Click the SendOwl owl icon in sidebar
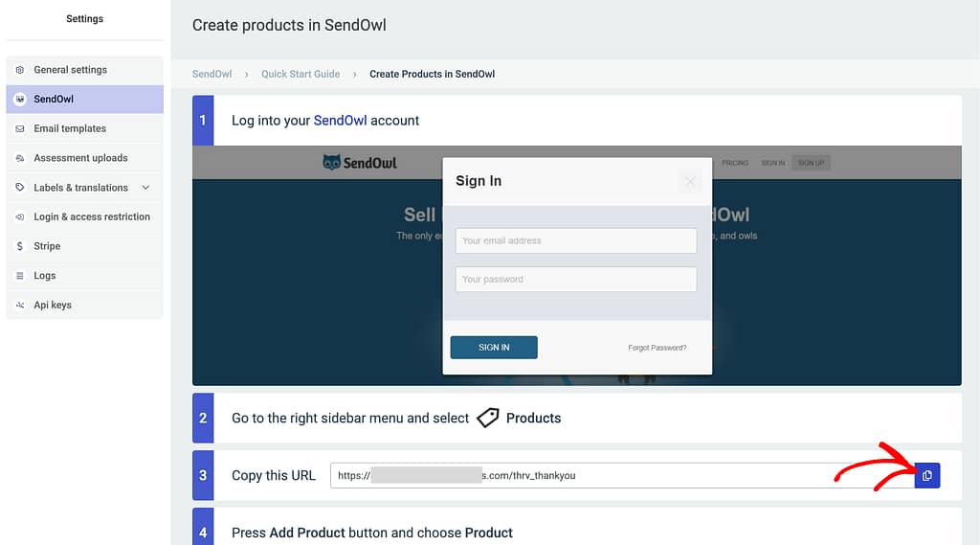Viewport: 980px width, 545px height. click(x=20, y=99)
